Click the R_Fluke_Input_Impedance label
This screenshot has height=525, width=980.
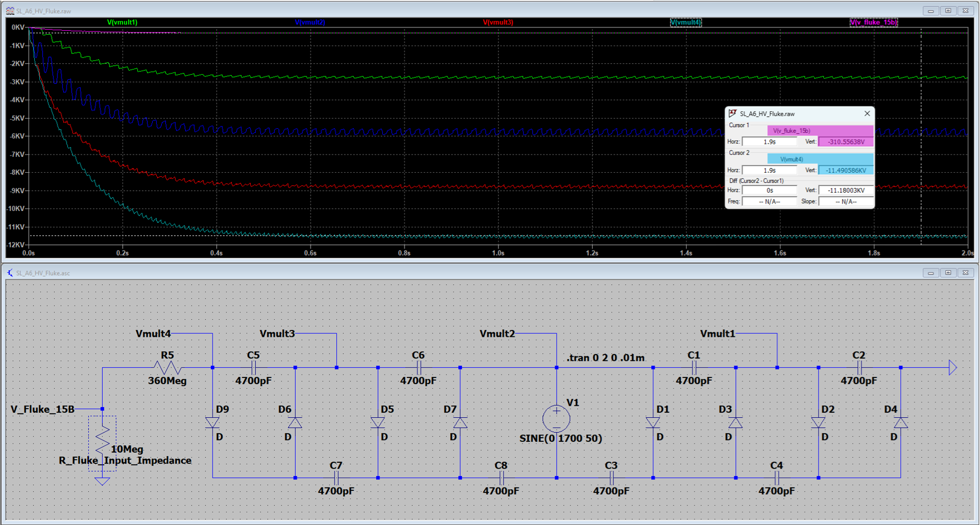click(x=125, y=461)
